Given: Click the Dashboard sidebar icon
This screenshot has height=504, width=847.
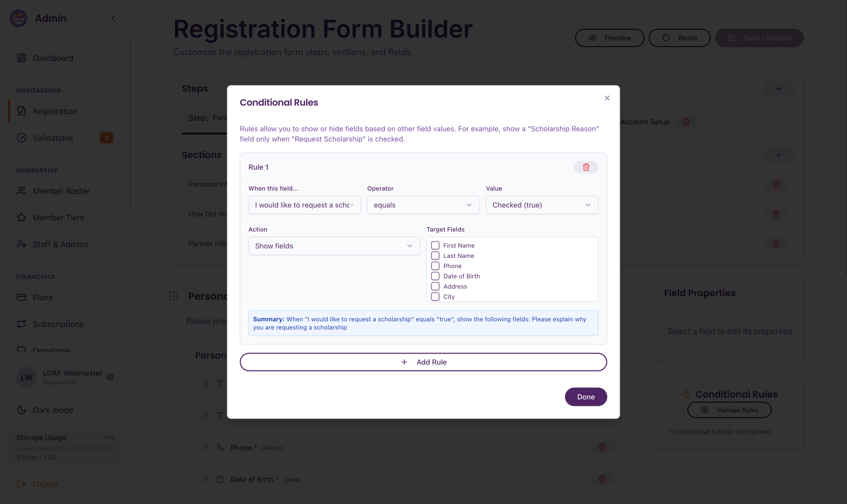Looking at the screenshot, I should [21, 58].
